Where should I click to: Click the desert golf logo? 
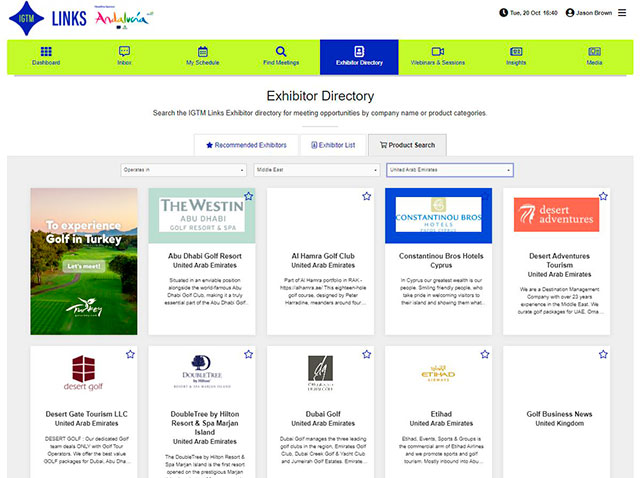(x=83, y=373)
